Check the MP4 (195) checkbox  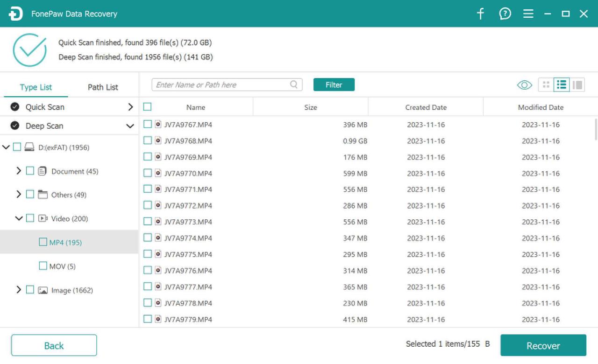[43, 242]
